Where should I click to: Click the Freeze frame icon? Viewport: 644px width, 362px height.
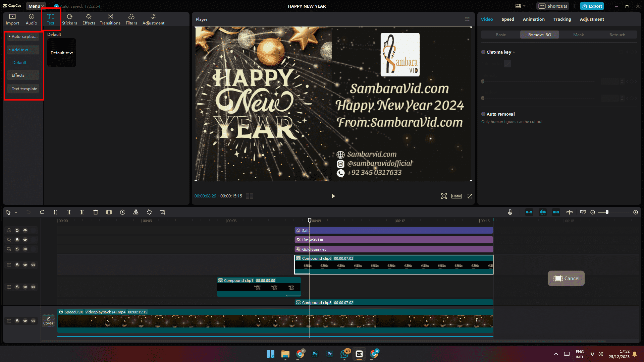[x=109, y=212]
